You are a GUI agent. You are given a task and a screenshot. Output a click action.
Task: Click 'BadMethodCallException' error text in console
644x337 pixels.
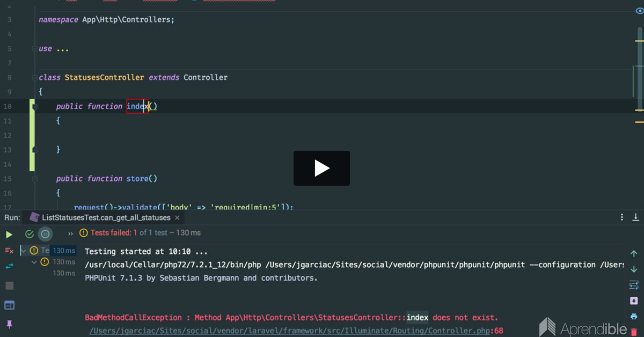(x=134, y=318)
